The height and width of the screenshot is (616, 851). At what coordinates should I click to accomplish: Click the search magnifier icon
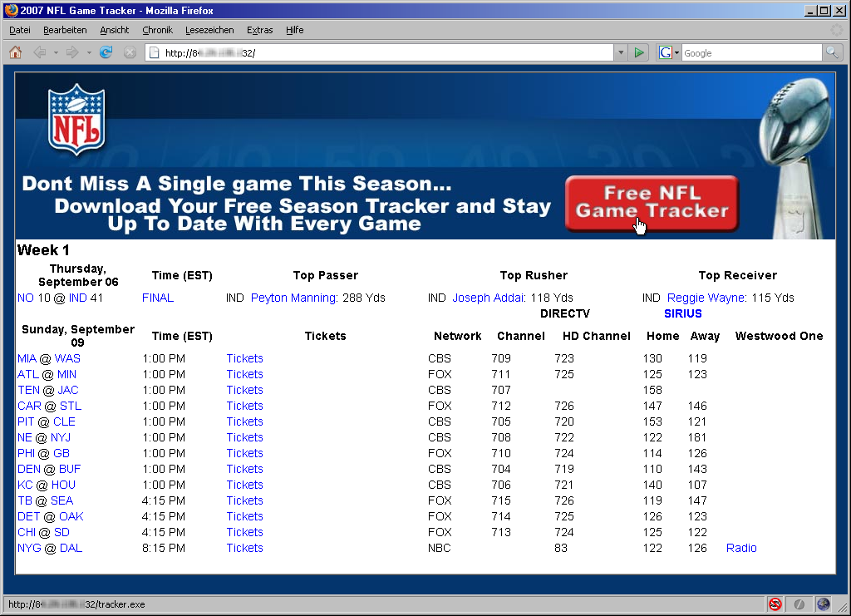[x=832, y=52]
